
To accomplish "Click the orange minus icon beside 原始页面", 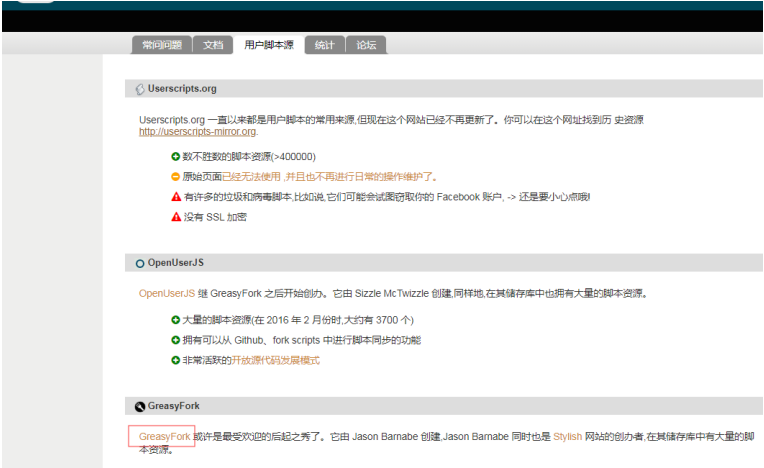I will click(x=175, y=176).
